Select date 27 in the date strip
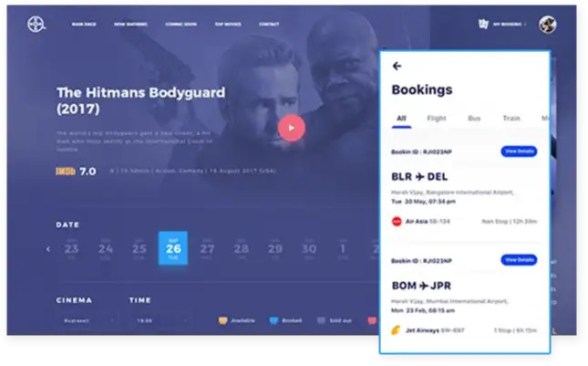The width and height of the screenshot is (588, 366). [x=207, y=248]
